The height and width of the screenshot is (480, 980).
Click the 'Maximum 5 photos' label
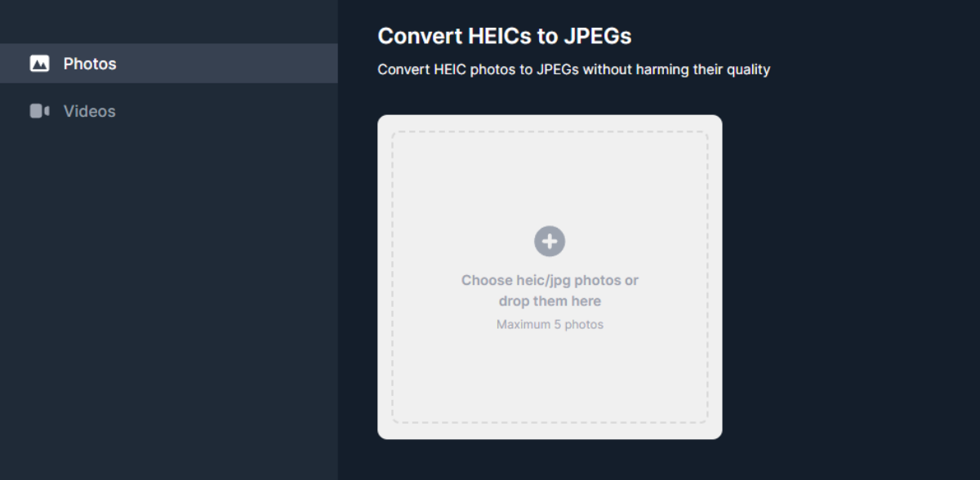pyautogui.click(x=550, y=324)
